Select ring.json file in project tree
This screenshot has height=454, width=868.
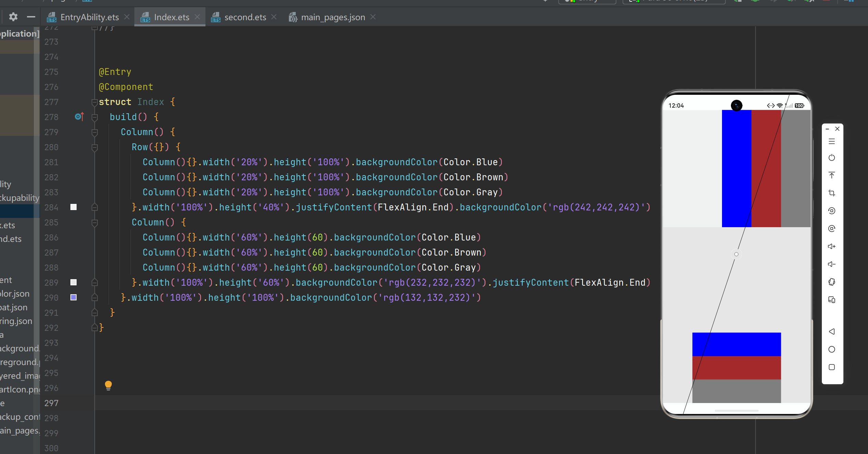16,321
